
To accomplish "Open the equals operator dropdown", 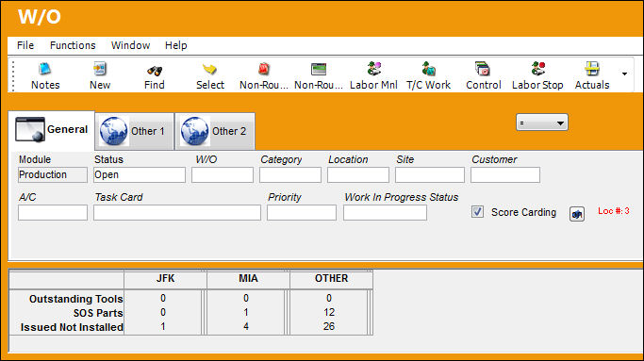I will coord(542,123).
